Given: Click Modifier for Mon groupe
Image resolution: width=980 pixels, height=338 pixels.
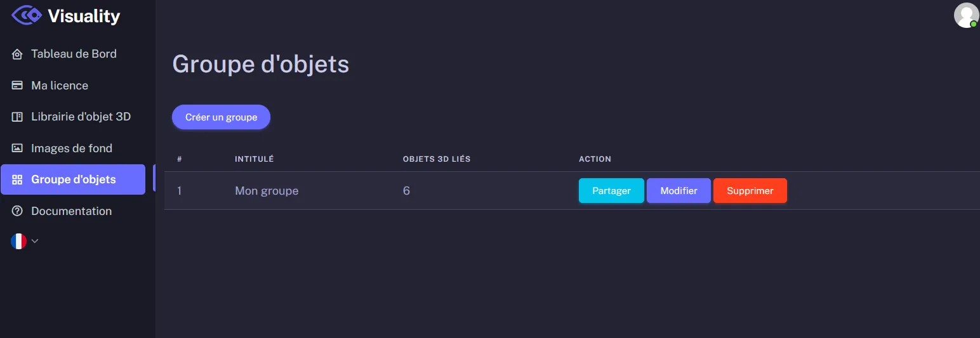Looking at the screenshot, I should 679,191.
